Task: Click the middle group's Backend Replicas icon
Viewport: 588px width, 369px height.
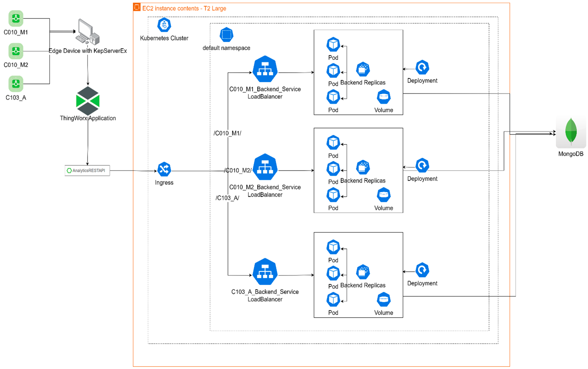Action: [363, 167]
